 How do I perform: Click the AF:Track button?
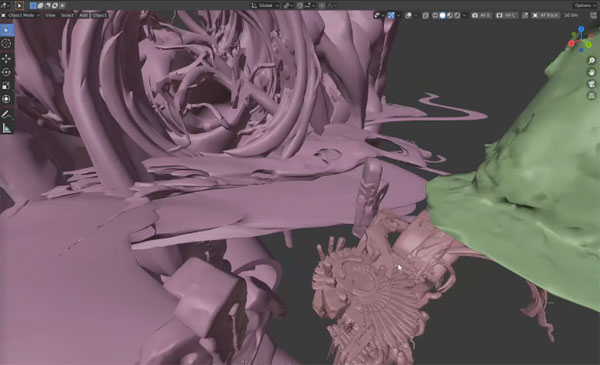click(x=546, y=15)
